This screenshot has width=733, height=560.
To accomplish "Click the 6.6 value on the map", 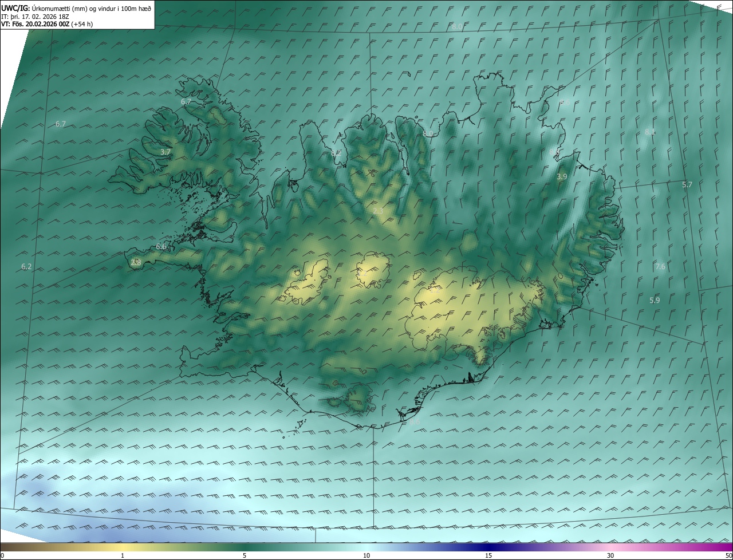I will point(161,247).
